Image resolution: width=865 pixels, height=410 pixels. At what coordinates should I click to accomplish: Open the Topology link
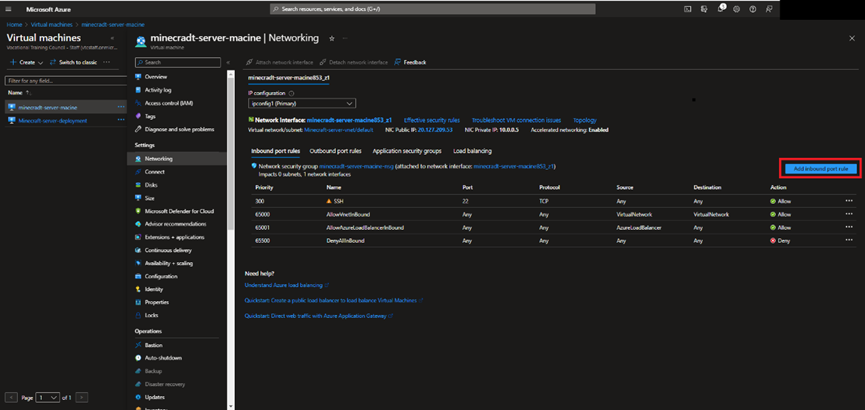585,120
